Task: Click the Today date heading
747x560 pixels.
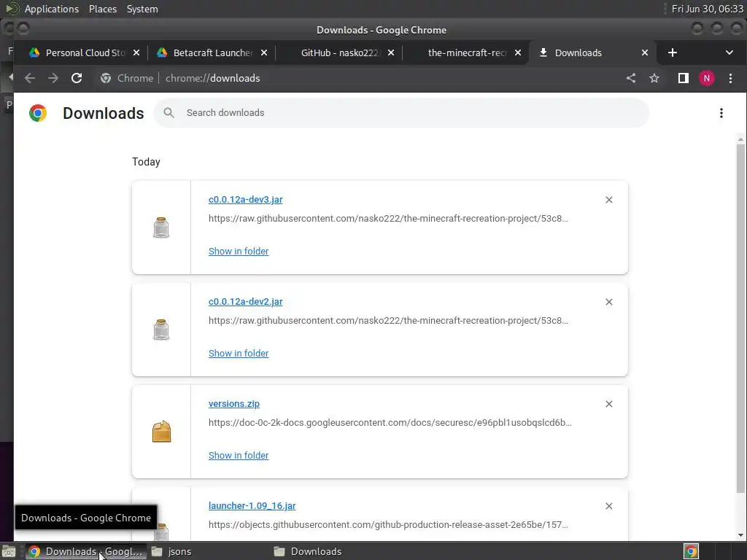Action: [146, 162]
